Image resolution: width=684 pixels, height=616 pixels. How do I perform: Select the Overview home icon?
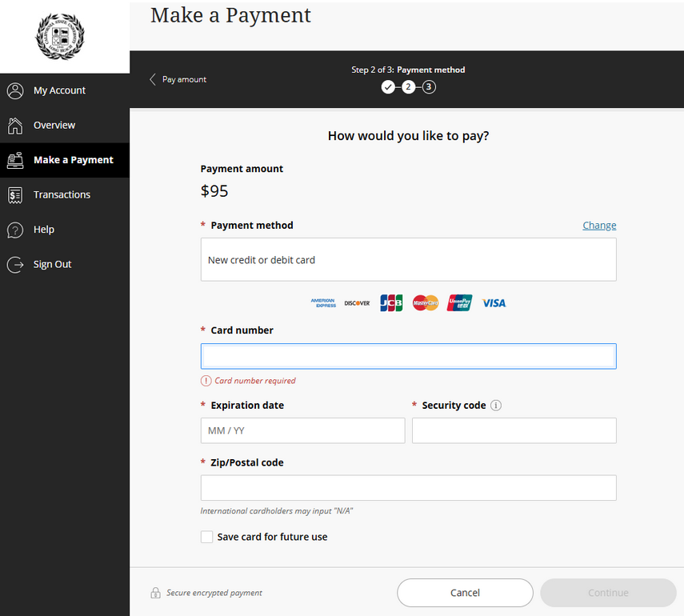(x=15, y=126)
